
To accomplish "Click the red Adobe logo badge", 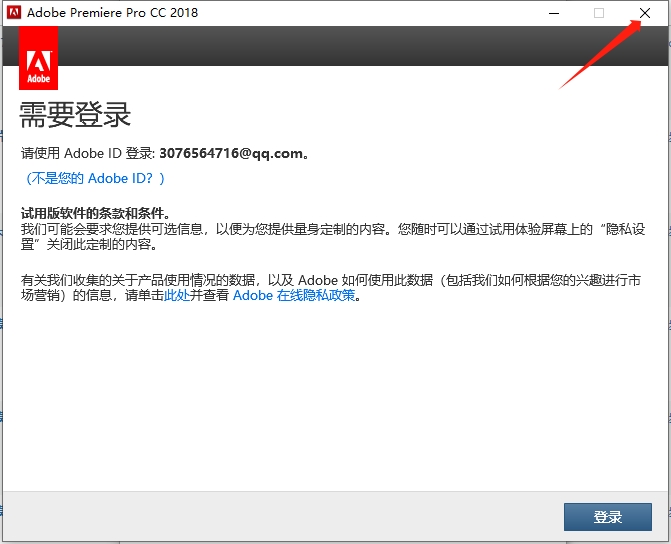I will pyautogui.click(x=39, y=58).
